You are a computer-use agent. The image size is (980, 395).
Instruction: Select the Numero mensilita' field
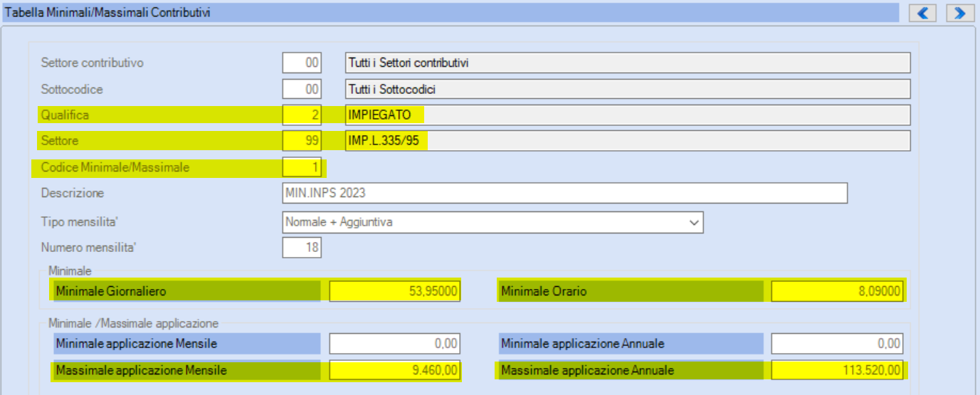click(302, 248)
